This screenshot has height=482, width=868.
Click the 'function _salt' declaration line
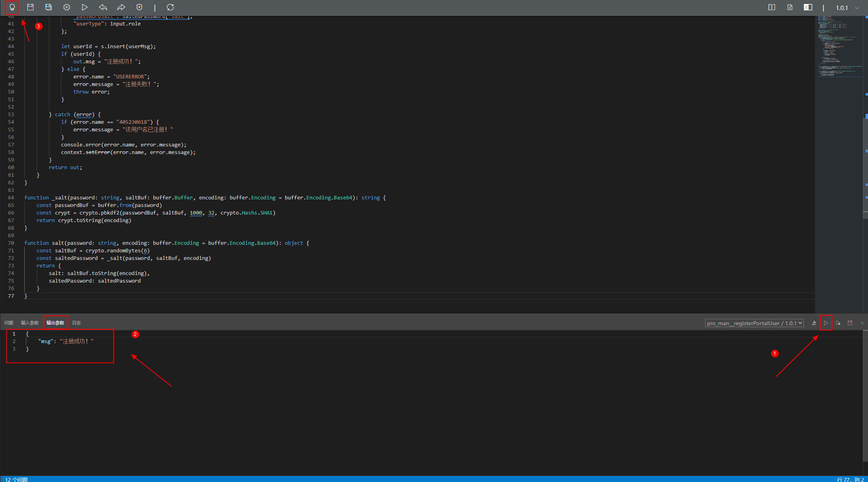[x=205, y=197]
